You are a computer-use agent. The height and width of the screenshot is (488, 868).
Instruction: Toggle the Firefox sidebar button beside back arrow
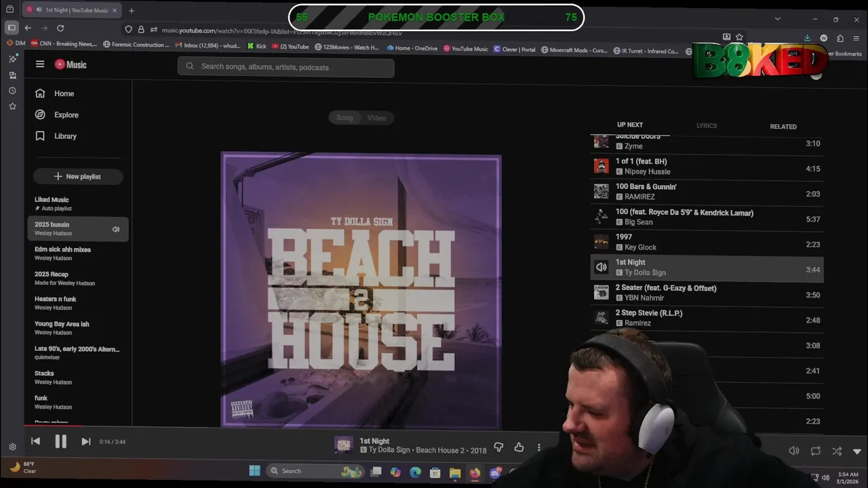click(12, 28)
